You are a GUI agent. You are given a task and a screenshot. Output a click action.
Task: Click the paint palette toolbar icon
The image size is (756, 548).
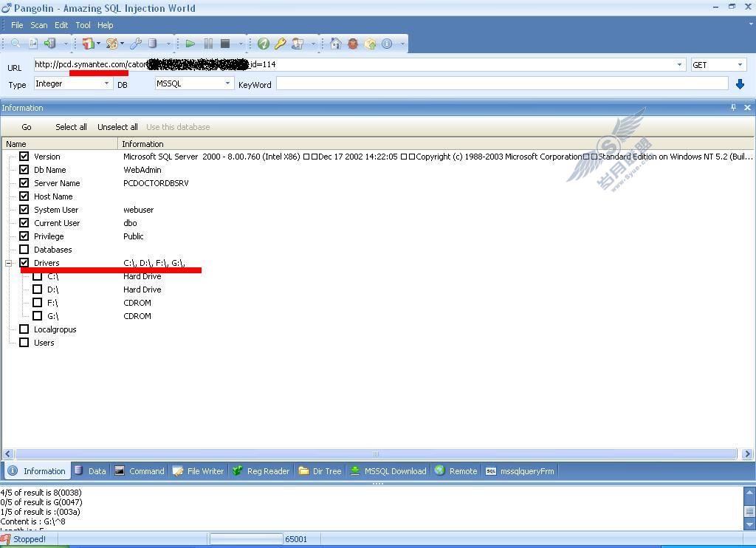[112, 44]
